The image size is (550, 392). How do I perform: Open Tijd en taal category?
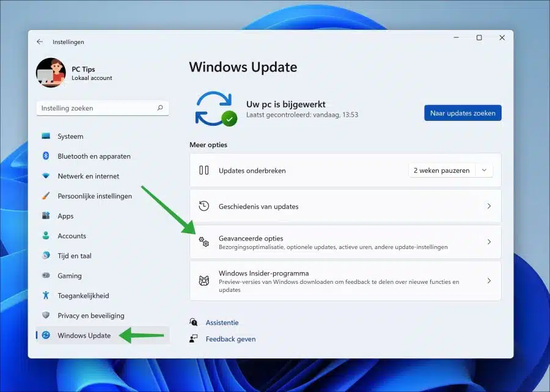103,256
